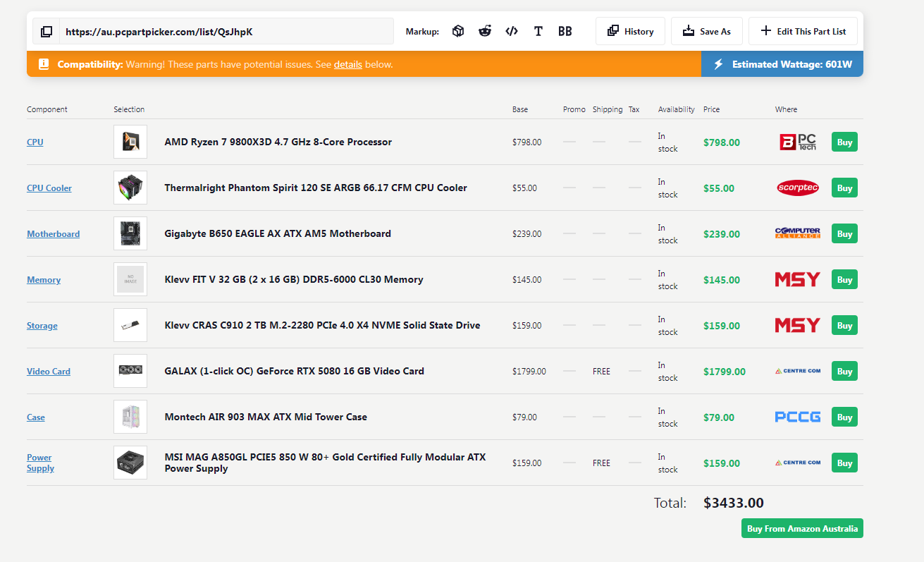Open the Case component link
Image resolution: width=924 pixels, height=562 pixels.
pyautogui.click(x=36, y=417)
